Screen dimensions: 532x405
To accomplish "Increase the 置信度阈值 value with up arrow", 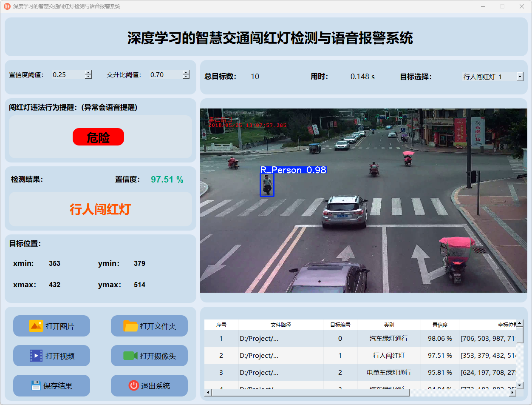I will coord(88,72).
